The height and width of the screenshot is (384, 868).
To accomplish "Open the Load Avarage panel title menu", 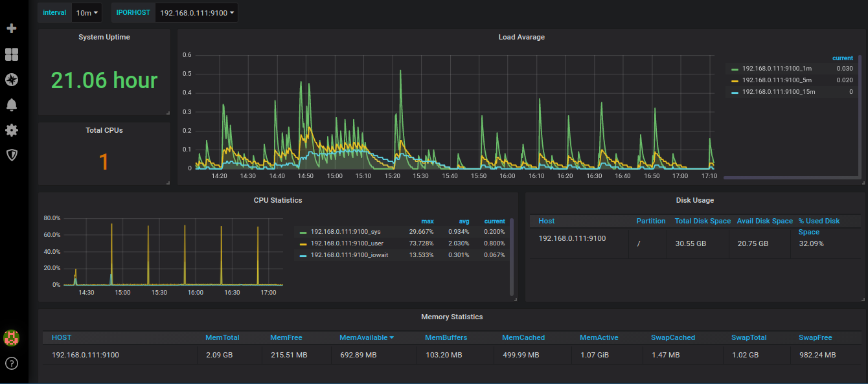I will (521, 37).
